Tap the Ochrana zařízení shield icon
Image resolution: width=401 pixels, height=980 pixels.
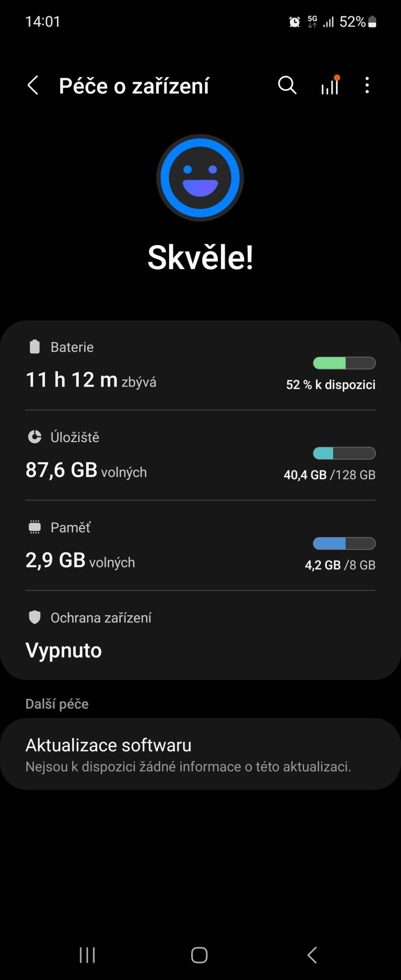[35, 617]
